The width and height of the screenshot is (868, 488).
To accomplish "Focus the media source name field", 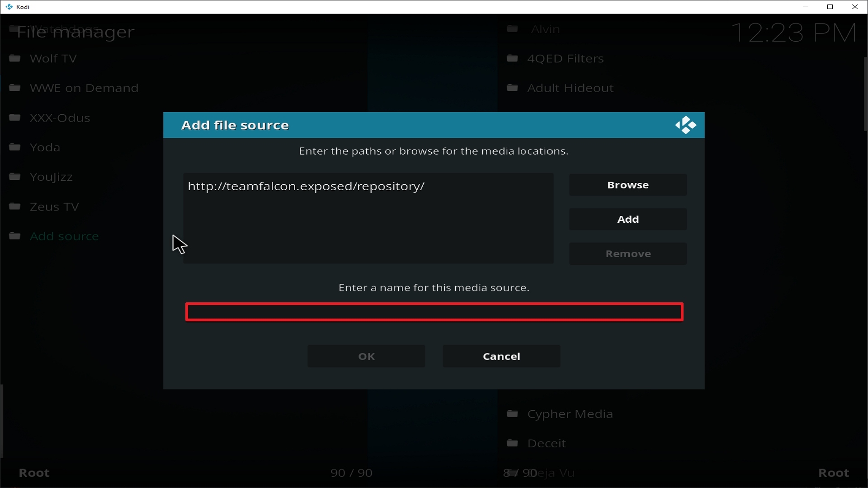I will coord(434,312).
